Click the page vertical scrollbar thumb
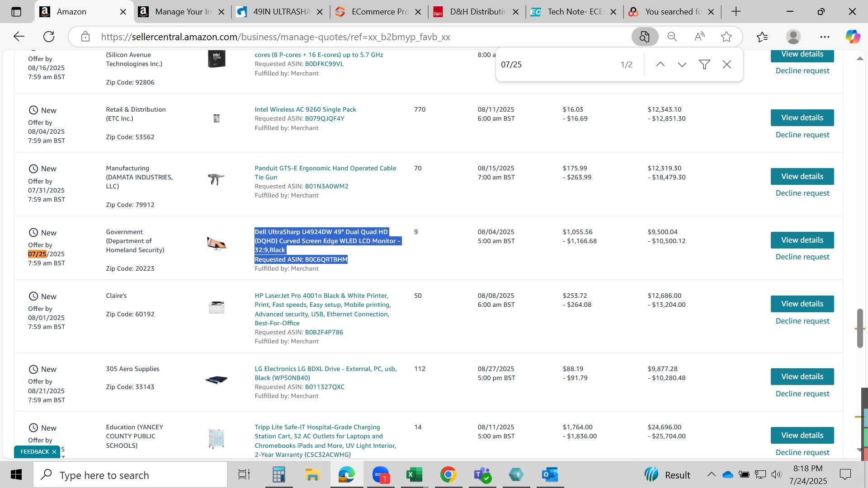Image resolution: width=868 pixels, height=488 pixels. 860,328
